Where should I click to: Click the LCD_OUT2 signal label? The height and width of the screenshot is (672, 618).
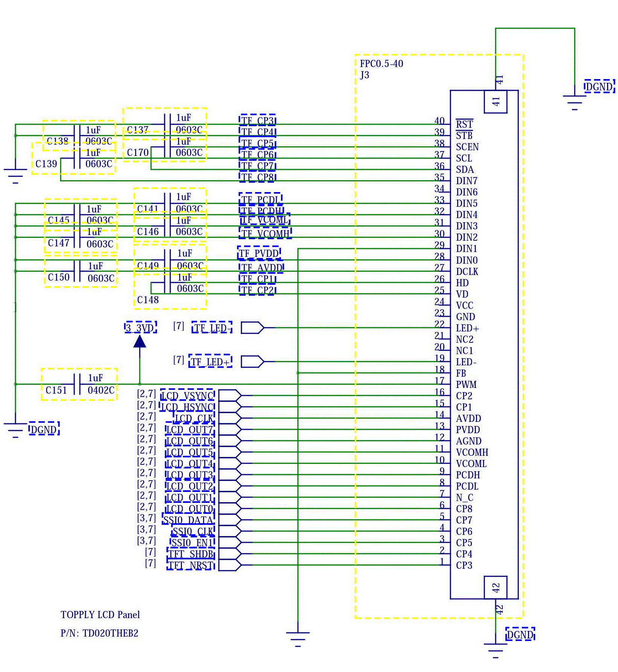pos(190,486)
